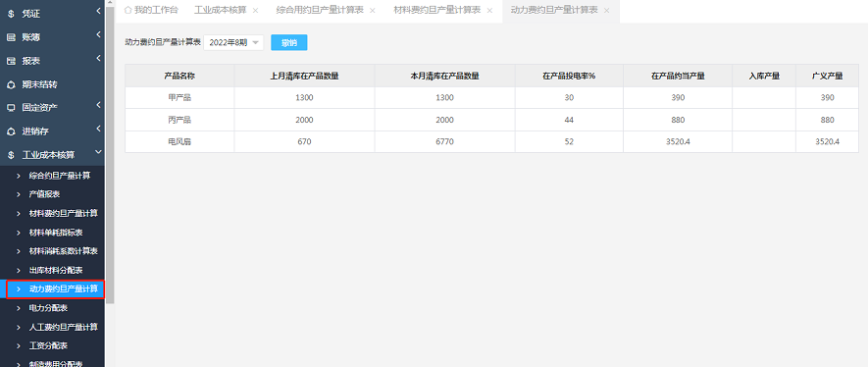Click the sidebar scrollbar up arrow
The width and height of the screenshot is (868, 367).
[x=110, y=3]
